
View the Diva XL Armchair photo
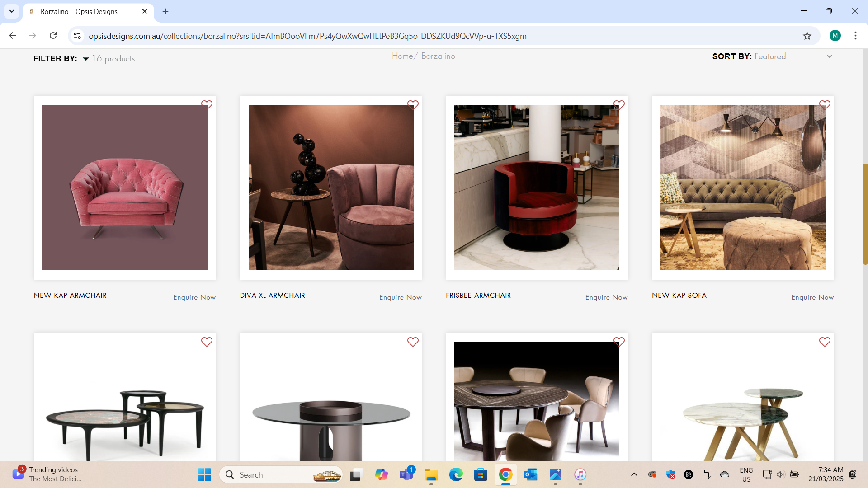pos(331,188)
